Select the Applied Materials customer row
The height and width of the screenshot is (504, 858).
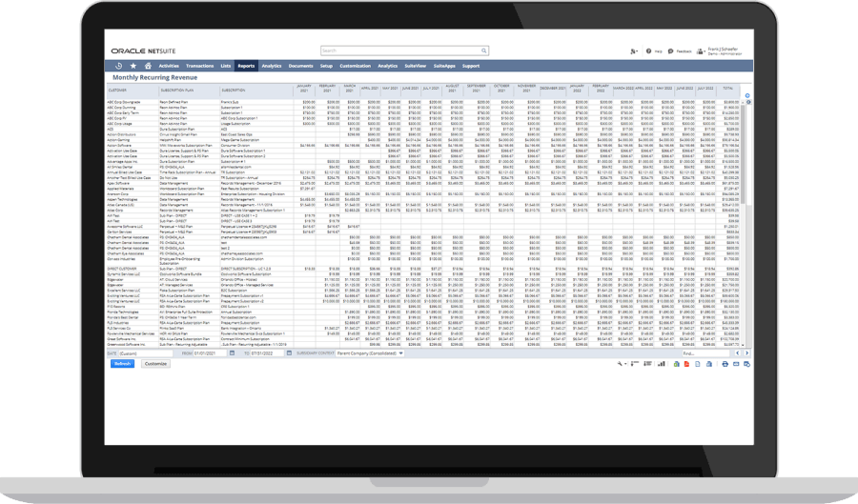point(422,189)
